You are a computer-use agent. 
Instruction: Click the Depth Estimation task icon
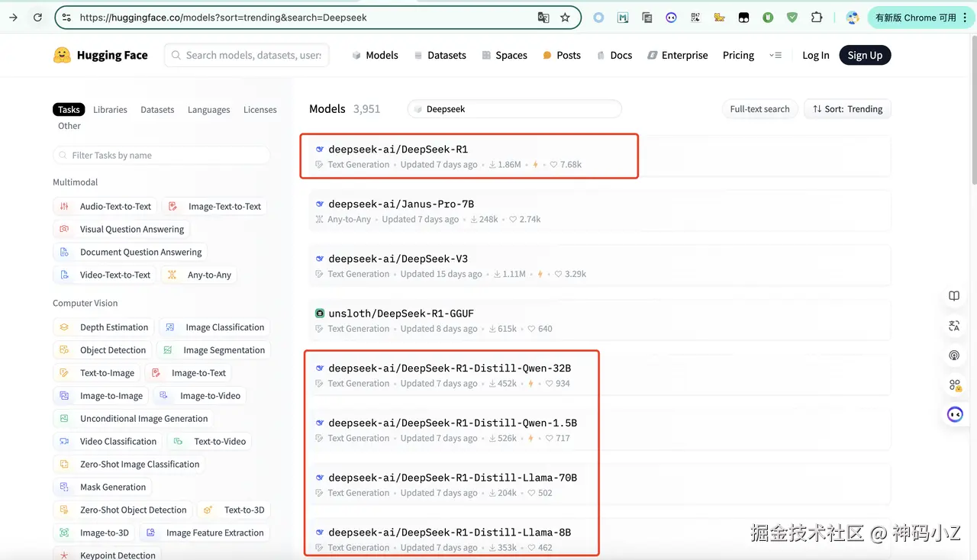click(64, 327)
